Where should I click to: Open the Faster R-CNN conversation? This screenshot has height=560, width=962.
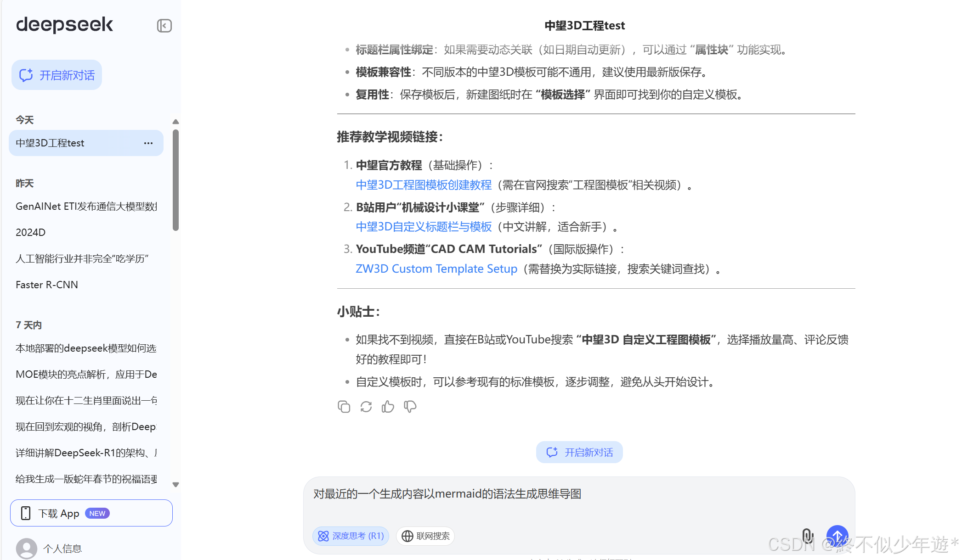click(x=47, y=285)
